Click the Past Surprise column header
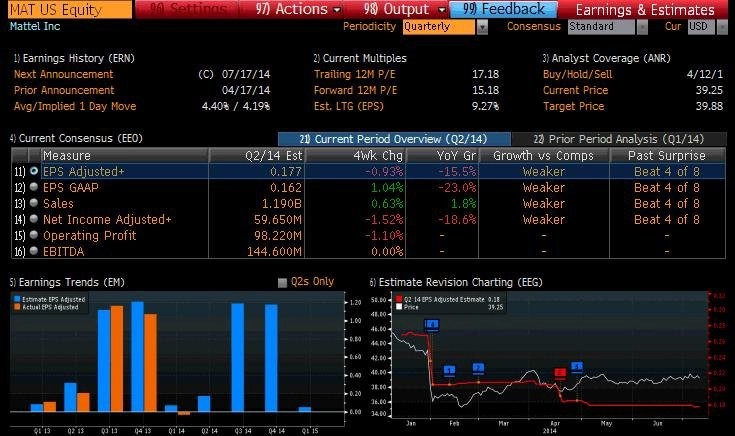This screenshot has width=735, height=436. [x=667, y=156]
